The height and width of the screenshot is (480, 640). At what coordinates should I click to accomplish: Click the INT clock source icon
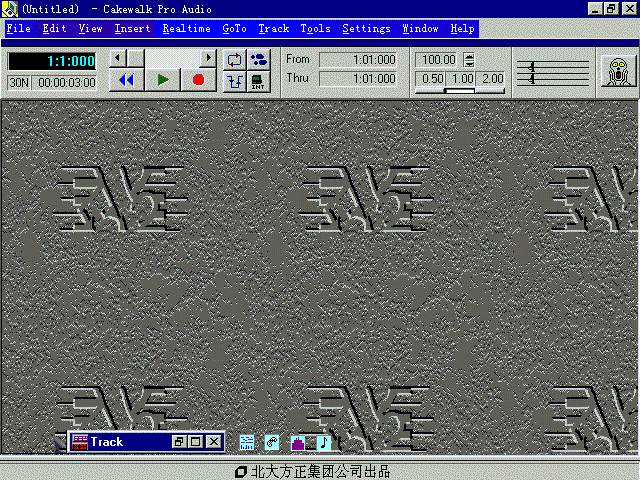point(259,81)
